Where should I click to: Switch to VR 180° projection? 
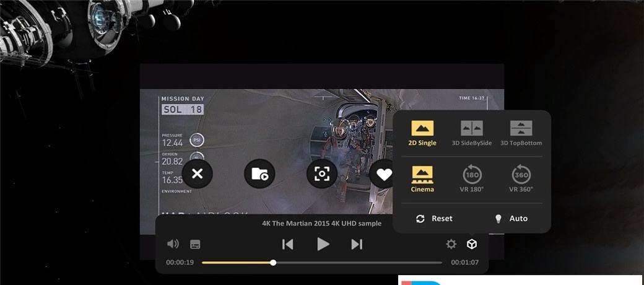tap(471, 179)
